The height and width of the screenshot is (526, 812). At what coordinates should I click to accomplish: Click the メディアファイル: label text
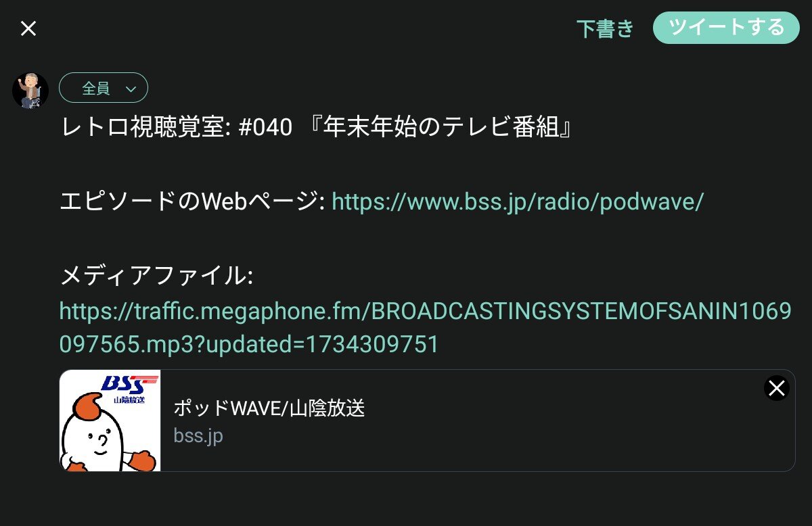click(x=156, y=275)
